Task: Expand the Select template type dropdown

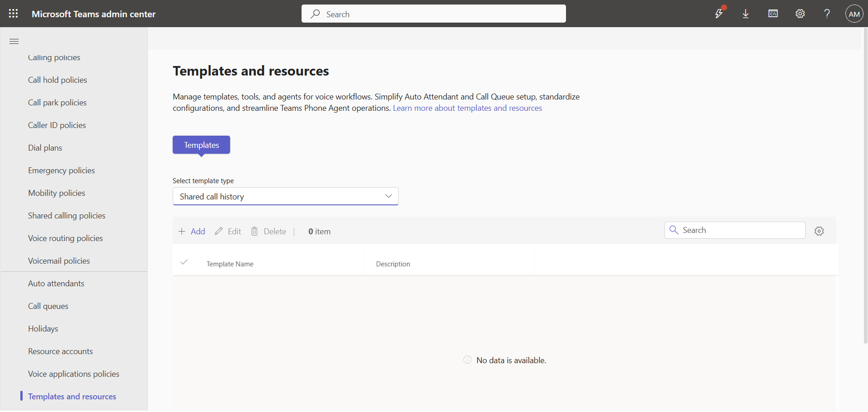Action: click(x=285, y=196)
